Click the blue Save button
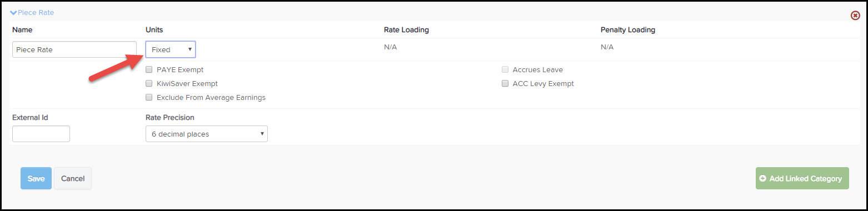Image resolution: width=868 pixels, height=211 pixels. [x=36, y=178]
